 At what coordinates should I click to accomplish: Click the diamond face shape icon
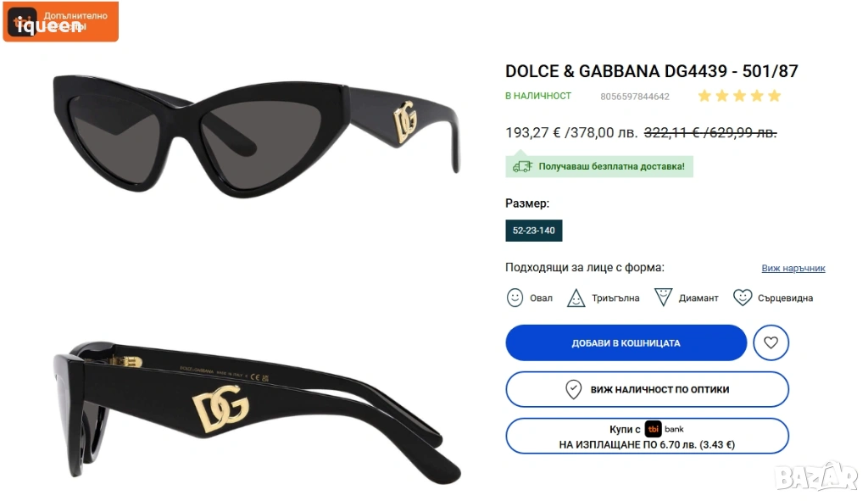[x=664, y=298]
